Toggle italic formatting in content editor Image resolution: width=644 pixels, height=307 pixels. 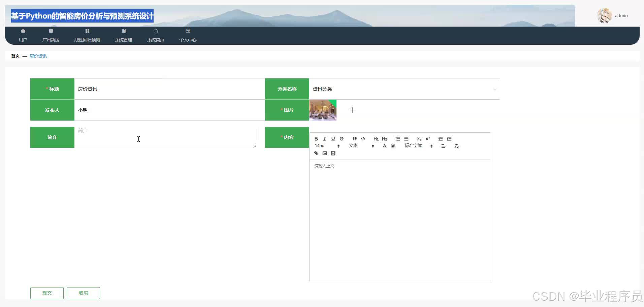[324, 139]
